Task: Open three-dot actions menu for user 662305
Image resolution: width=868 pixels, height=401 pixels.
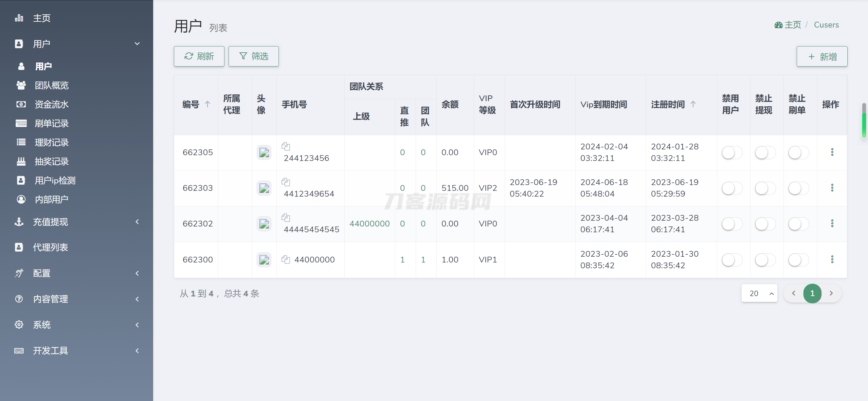Action: (x=832, y=152)
